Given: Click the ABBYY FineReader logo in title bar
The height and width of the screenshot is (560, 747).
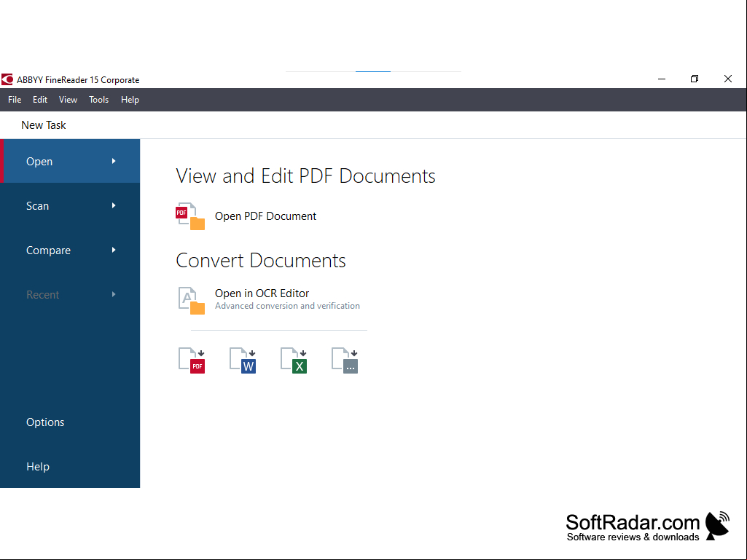Looking at the screenshot, I should coord(7,79).
